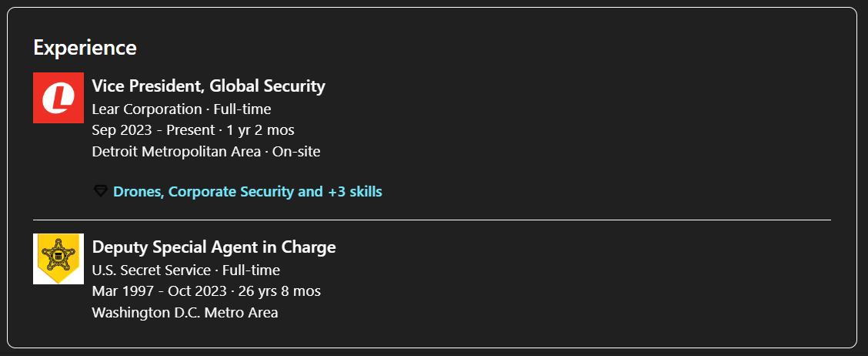Select the Full-time label on the Lear Corporation line
Image resolution: width=868 pixels, height=356 pixels.
(242, 109)
